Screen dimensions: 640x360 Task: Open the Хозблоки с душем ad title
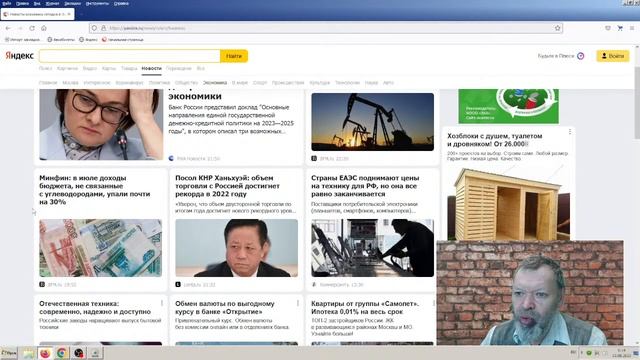coord(495,140)
